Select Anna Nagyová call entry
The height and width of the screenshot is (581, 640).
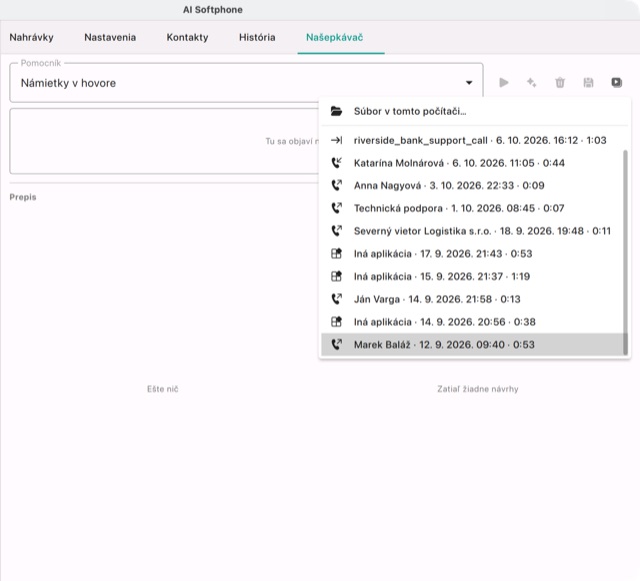[472, 186]
